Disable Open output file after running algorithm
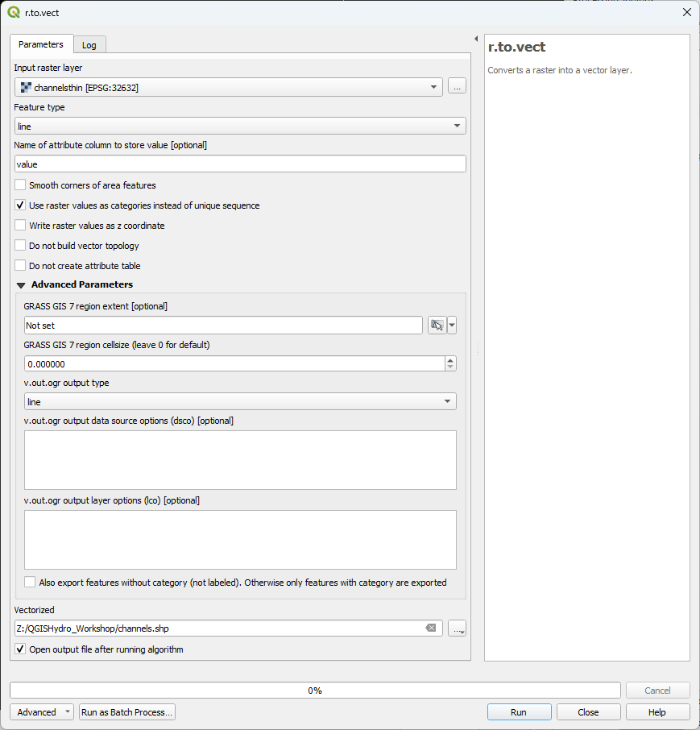 (19, 649)
